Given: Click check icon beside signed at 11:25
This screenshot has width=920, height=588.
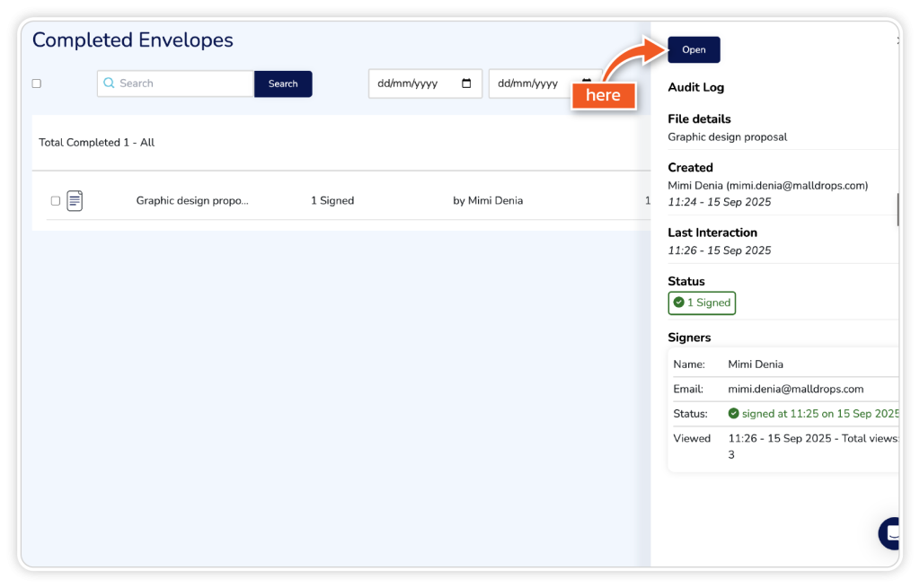Looking at the screenshot, I should [x=733, y=414].
